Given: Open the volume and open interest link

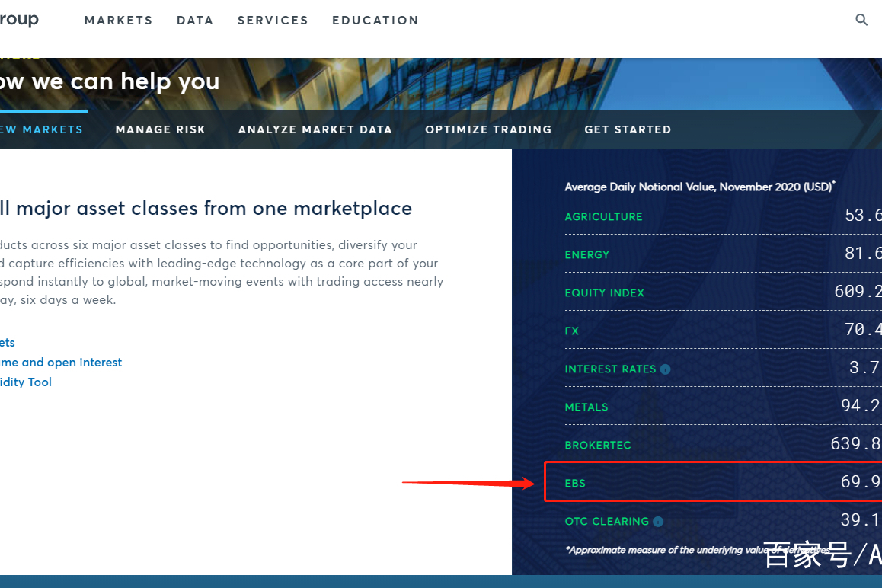Looking at the screenshot, I should coord(61,363).
